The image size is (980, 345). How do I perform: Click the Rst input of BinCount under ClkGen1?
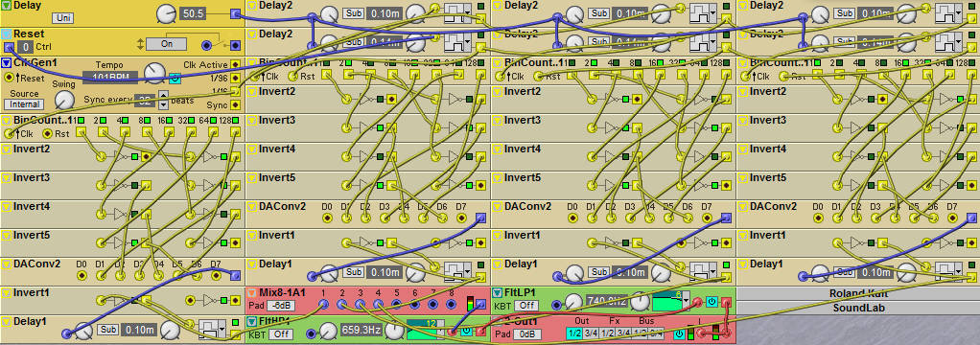click(x=47, y=133)
